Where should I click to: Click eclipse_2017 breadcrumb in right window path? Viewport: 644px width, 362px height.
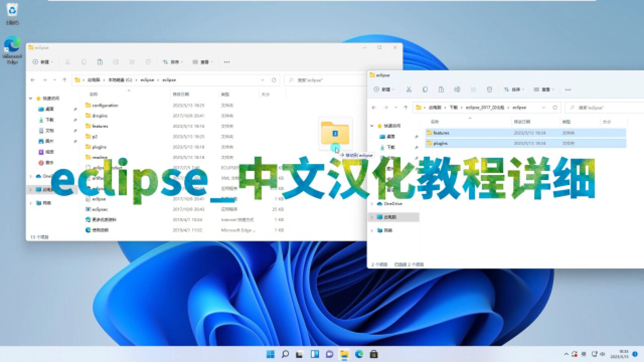(x=484, y=107)
